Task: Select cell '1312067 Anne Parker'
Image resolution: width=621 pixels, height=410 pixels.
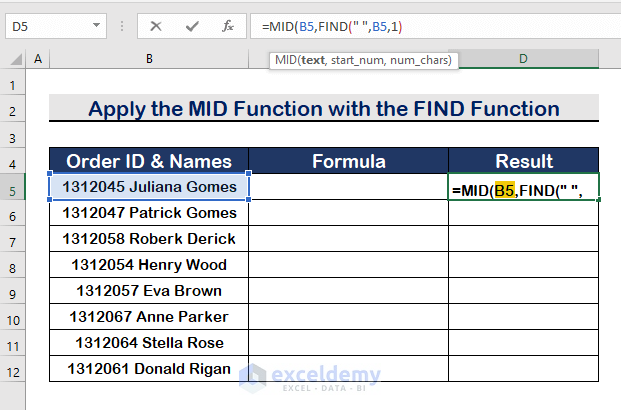Action: pos(149,317)
